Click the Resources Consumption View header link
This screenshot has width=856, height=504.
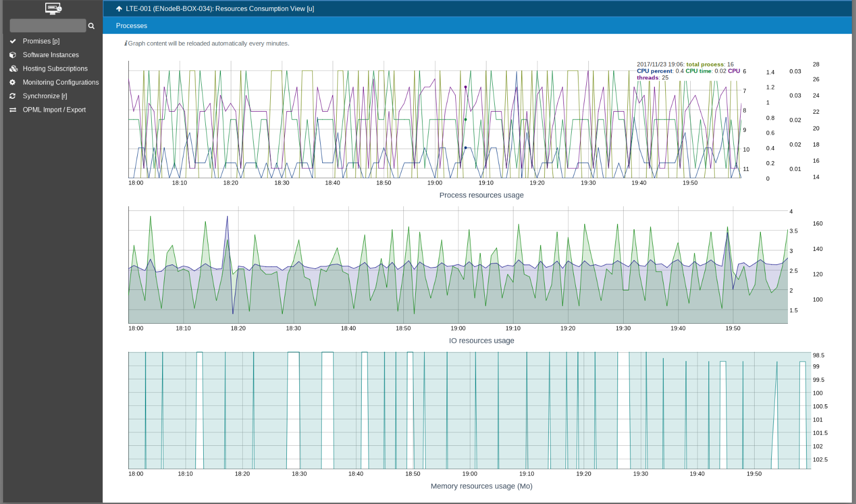click(220, 9)
